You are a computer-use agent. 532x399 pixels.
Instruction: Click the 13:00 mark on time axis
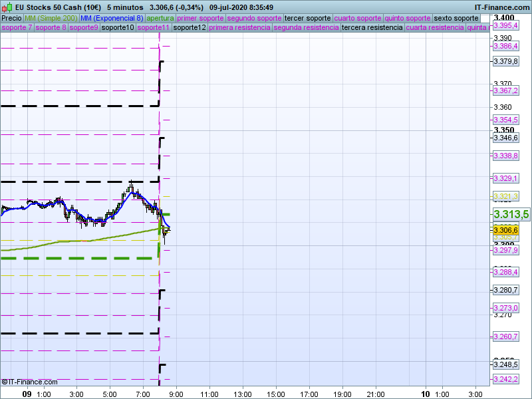242,394
